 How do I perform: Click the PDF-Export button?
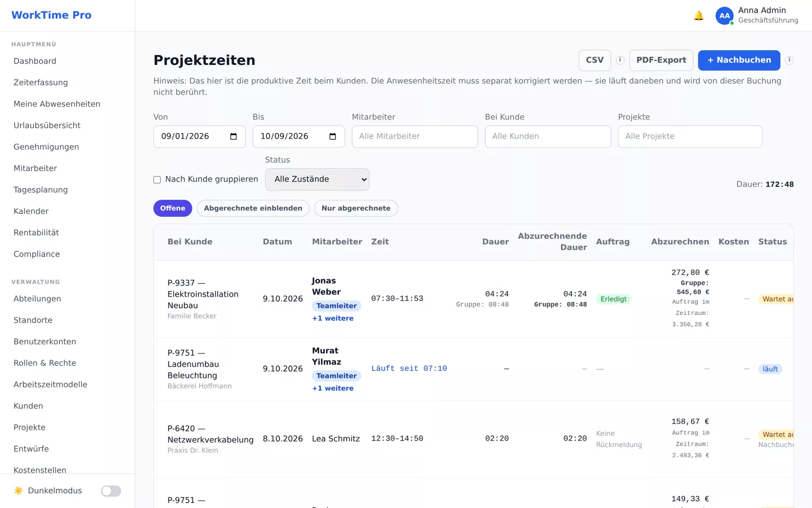pyautogui.click(x=661, y=60)
